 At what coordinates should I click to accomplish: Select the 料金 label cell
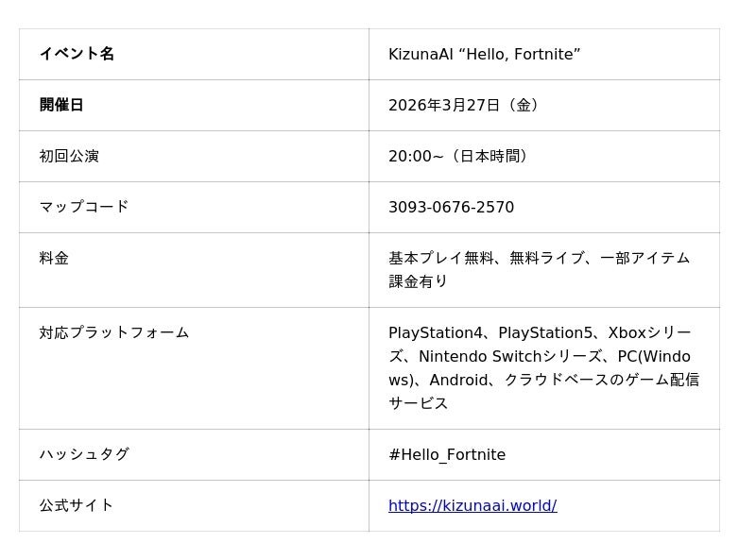[x=54, y=258]
